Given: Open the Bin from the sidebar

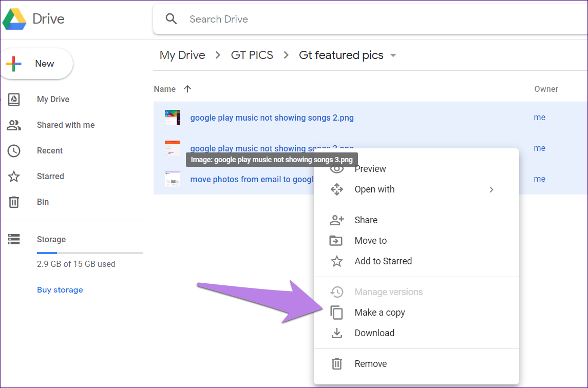Looking at the screenshot, I should click(x=43, y=202).
